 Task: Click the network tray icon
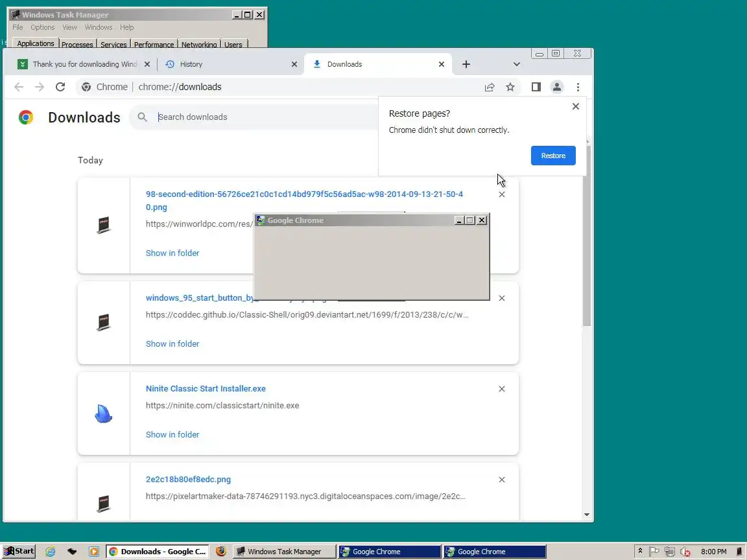670,552
